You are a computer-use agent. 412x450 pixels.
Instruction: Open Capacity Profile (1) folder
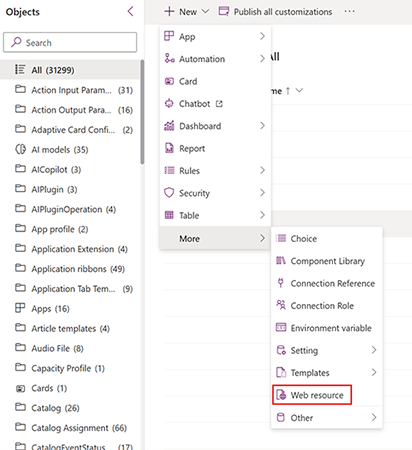(x=70, y=368)
